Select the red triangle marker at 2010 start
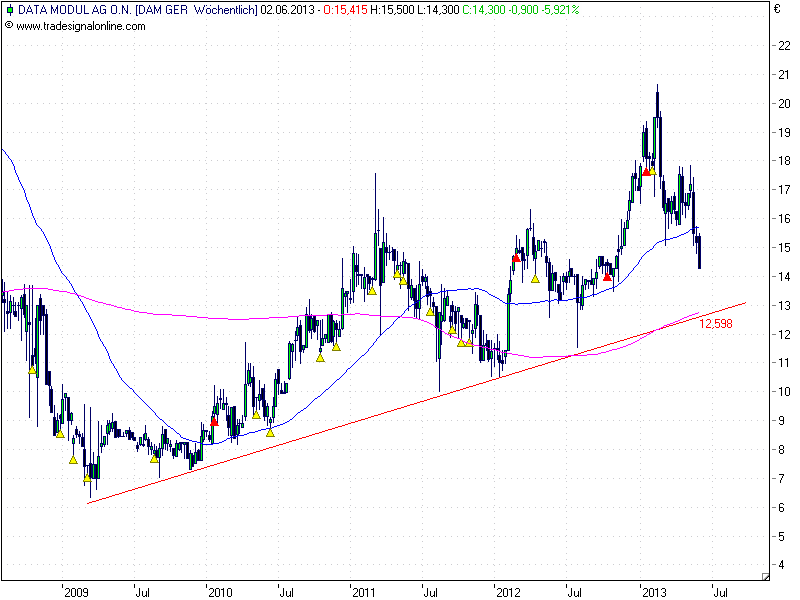800x600 pixels. pos(214,422)
